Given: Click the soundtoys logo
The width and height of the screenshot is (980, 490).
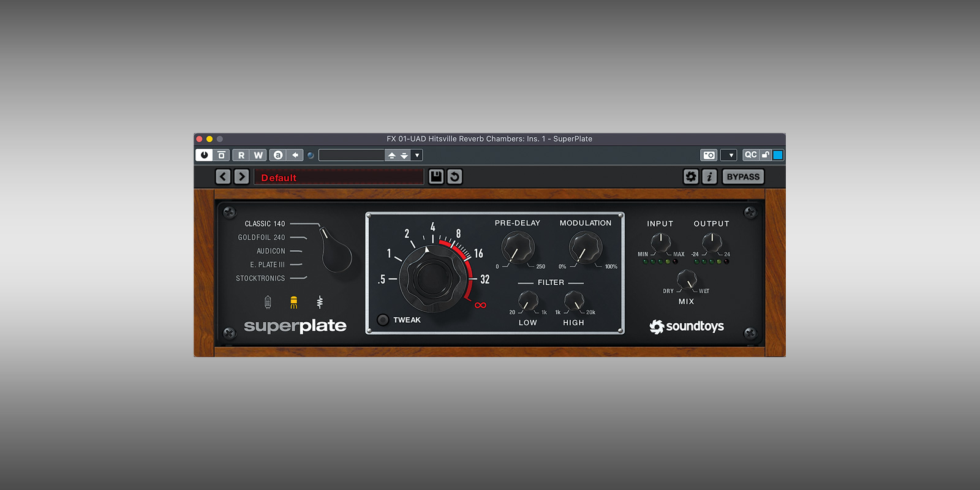Looking at the screenshot, I should [x=687, y=326].
